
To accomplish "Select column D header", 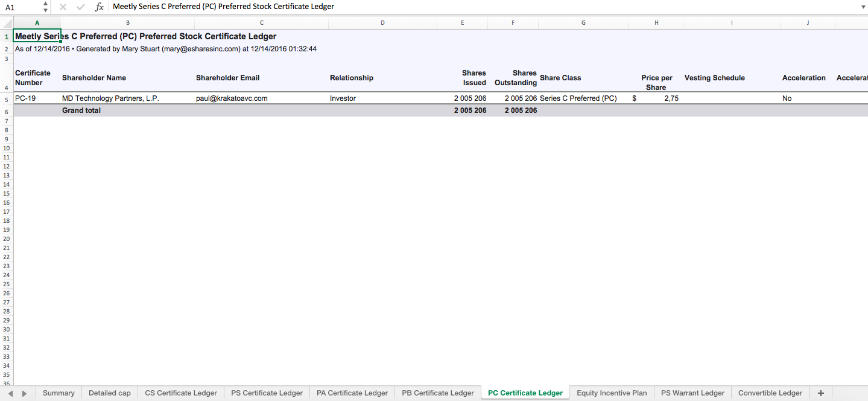I will coord(382,23).
